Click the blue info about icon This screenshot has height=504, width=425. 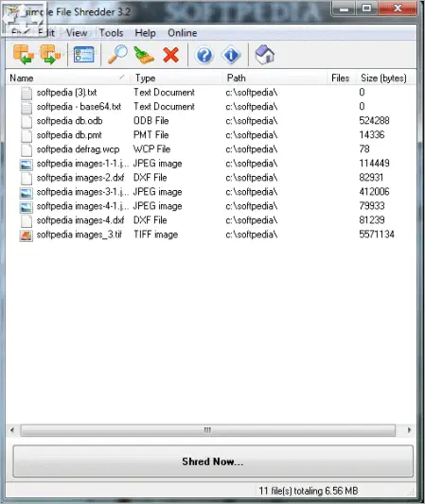pyautogui.click(x=231, y=55)
